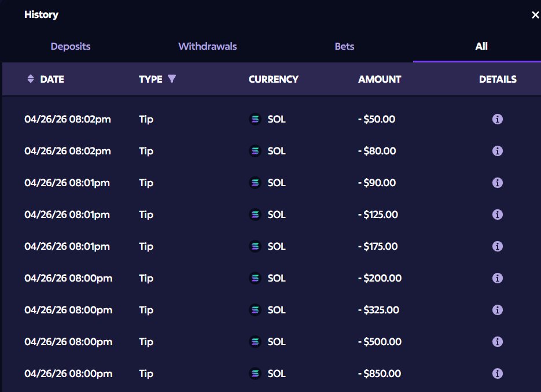This screenshot has height=392, width=541.
Task: Open details info icon for the $50.00 tip
Action: (497, 119)
